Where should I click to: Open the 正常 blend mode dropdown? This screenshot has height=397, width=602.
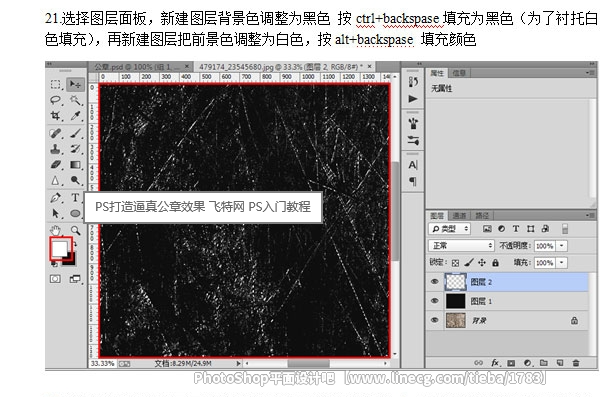(x=461, y=245)
